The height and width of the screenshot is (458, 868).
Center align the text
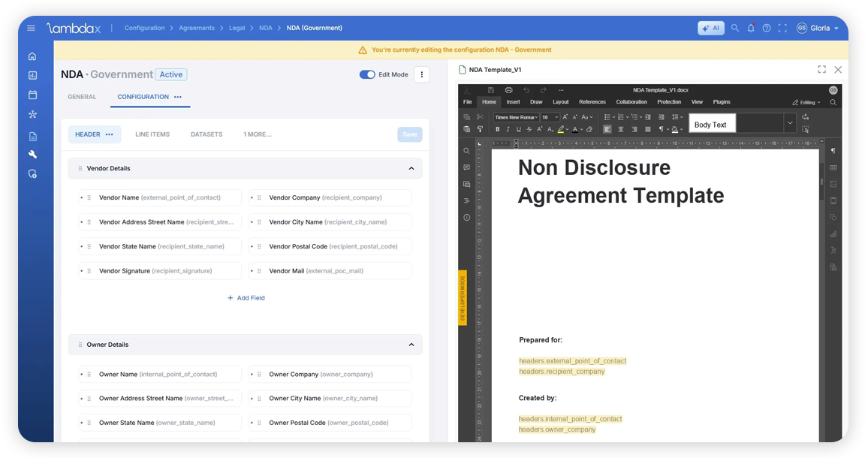point(620,130)
